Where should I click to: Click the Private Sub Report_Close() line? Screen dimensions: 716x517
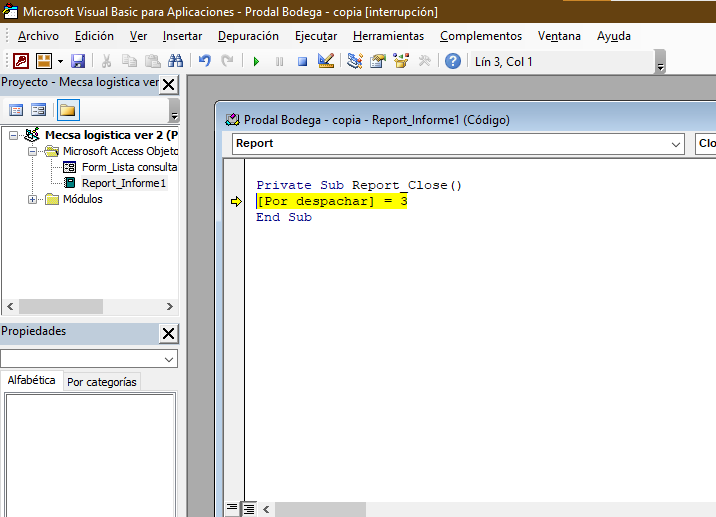359,185
